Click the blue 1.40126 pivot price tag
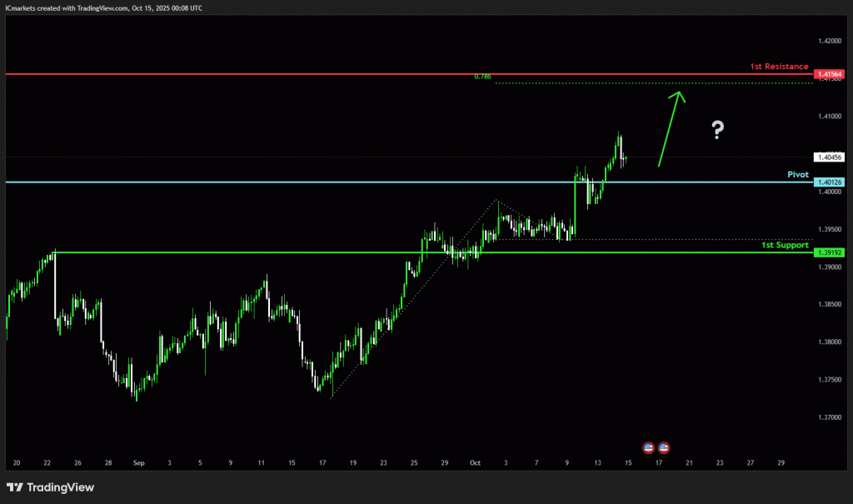The image size is (853, 504). click(831, 182)
